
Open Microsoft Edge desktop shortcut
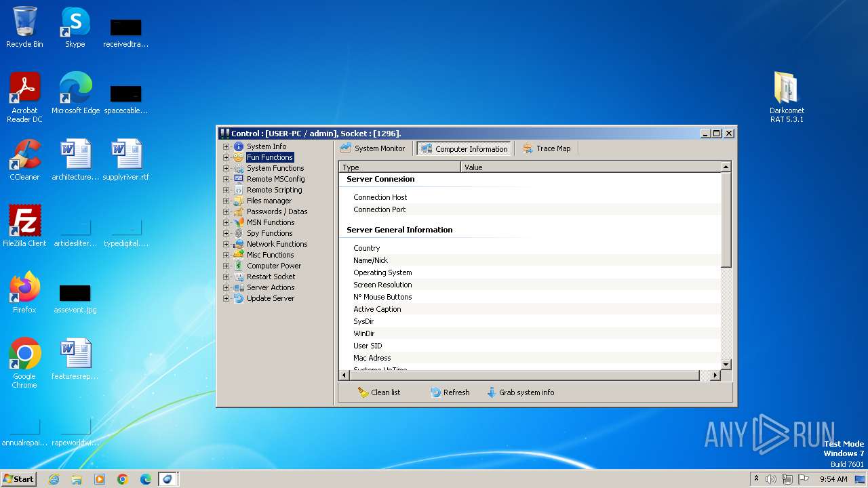pyautogui.click(x=75, y=93)
